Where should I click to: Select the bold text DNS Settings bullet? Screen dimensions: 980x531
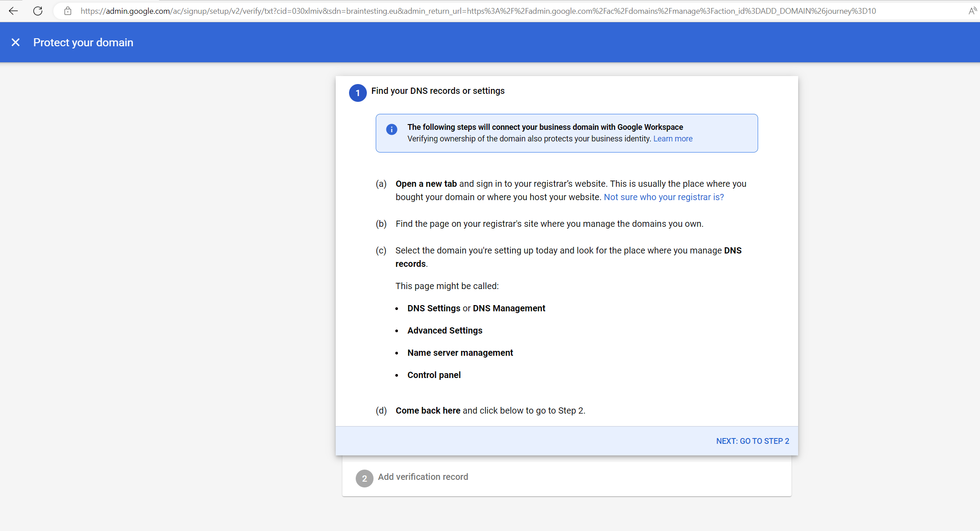434,308
